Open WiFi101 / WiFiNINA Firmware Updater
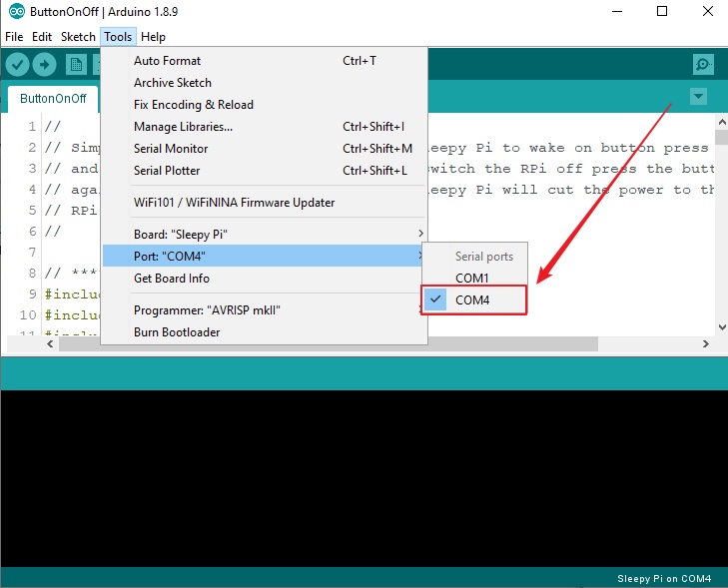Image resolution: width=728 pixels, height=588 pixels. (265, 203)
